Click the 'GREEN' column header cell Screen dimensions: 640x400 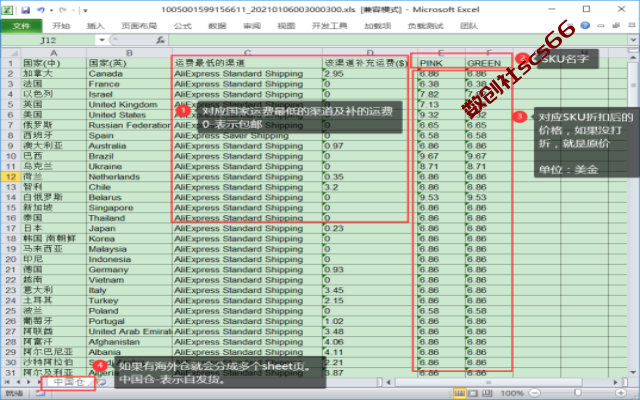pos(489,63)
